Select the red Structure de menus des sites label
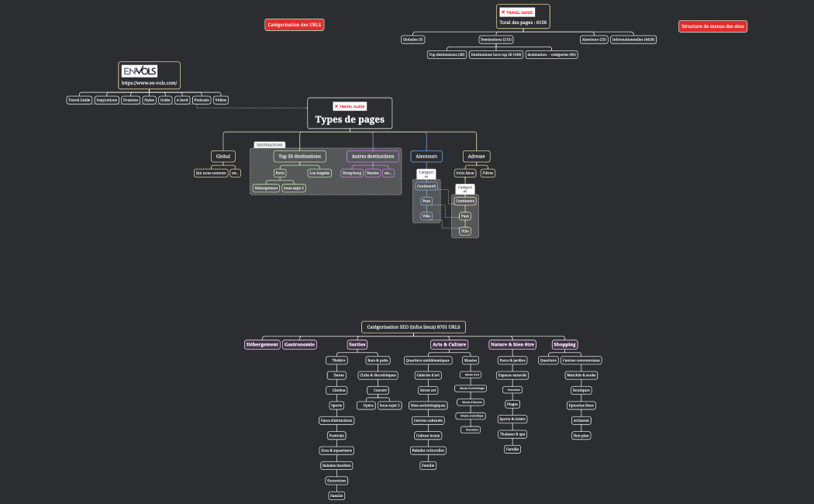 pyautogui.click(x=712, y=26)
